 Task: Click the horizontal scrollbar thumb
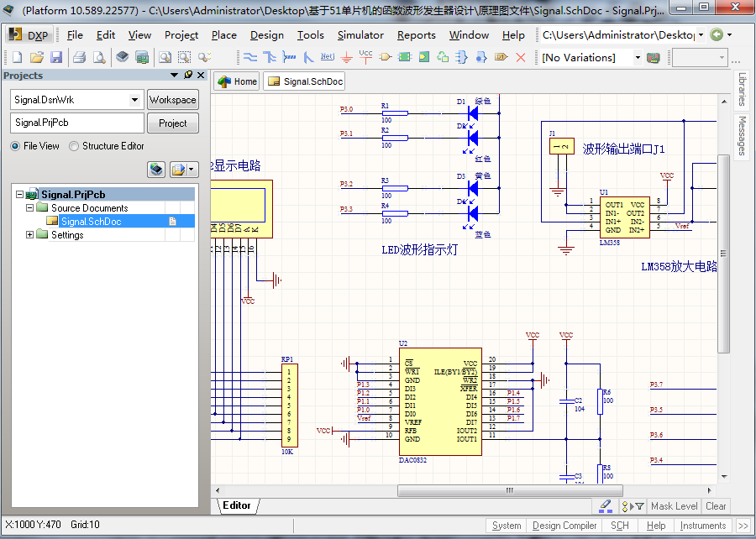point(509,490)
